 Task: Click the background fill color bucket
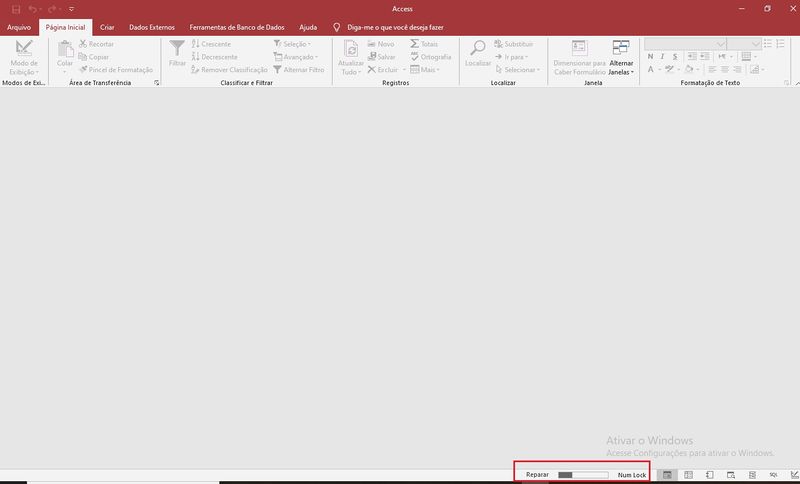pyautogui.click(x=689, y=69)
